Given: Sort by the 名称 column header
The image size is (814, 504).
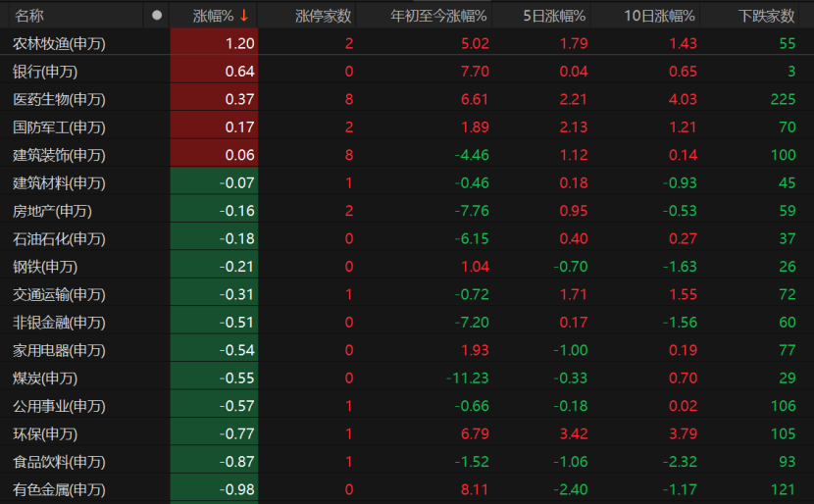Looking at the screenshot, I should (29, 16).
